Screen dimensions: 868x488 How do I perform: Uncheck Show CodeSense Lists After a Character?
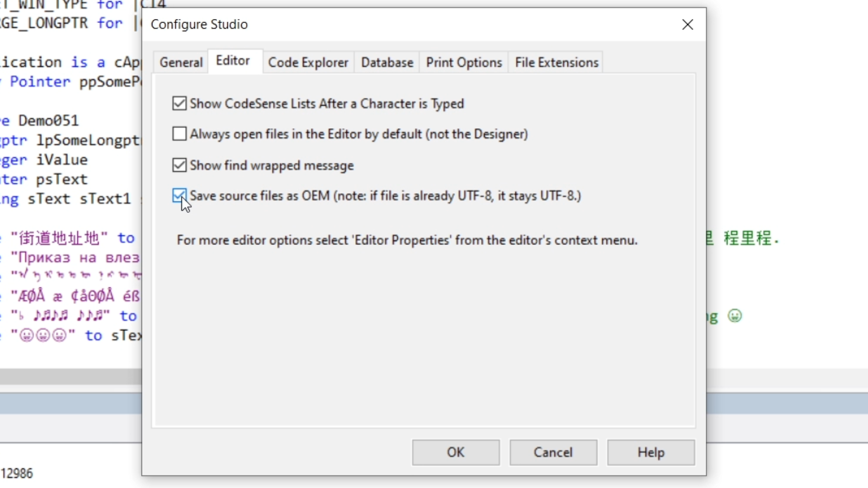pyautogui.click(x=179, y=103)
